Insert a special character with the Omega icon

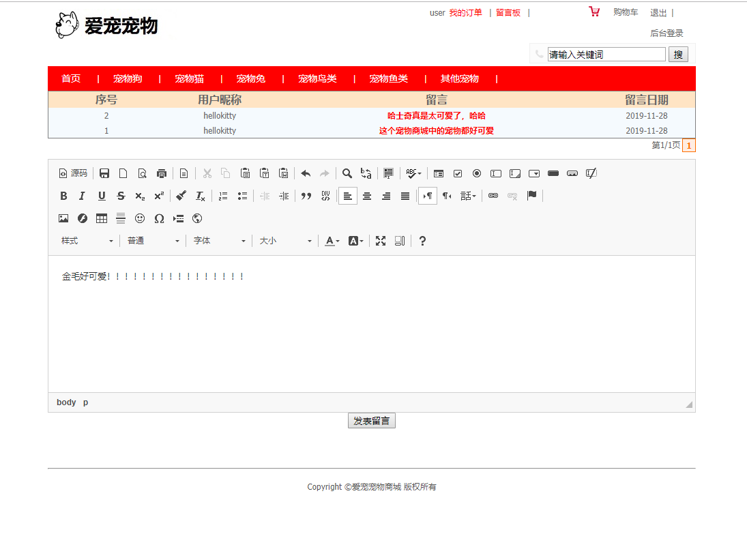[159, 218]
